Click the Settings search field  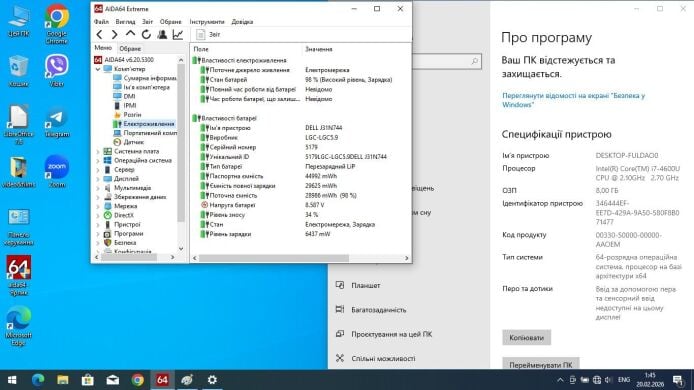(x=447, y=62)
